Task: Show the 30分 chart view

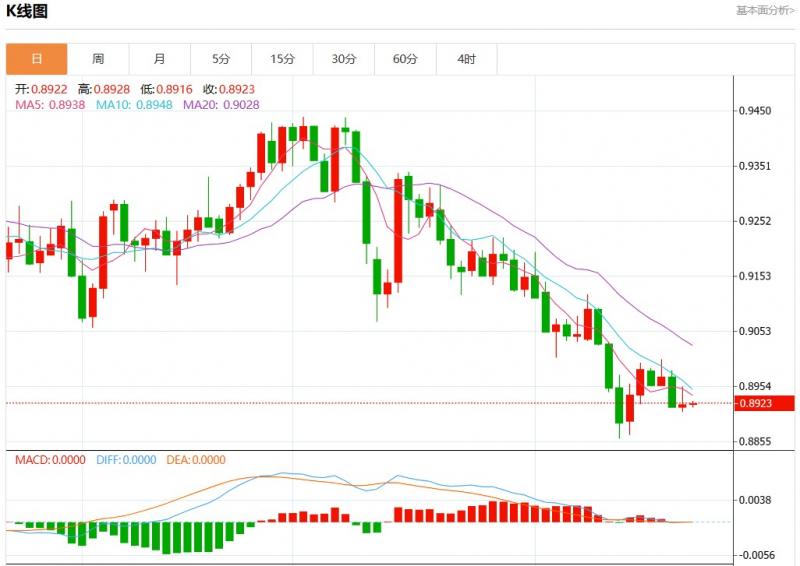Action: 344,59
